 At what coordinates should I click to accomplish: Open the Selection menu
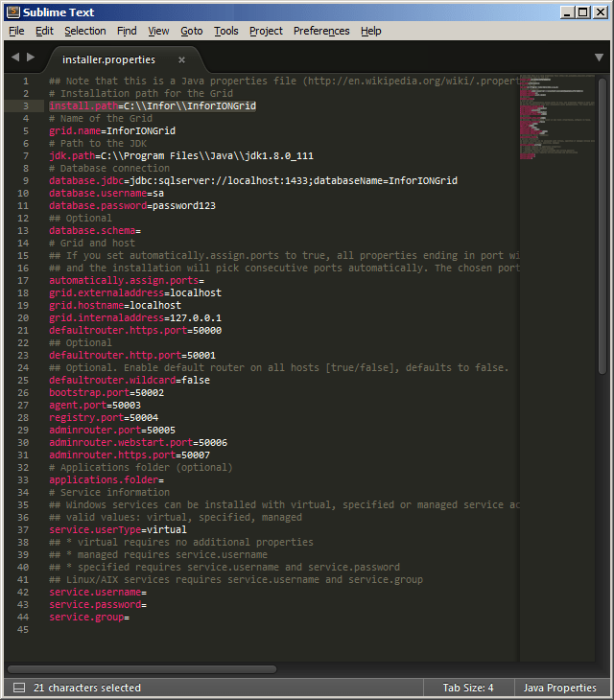pyautogui.click(x=85, y=31)
